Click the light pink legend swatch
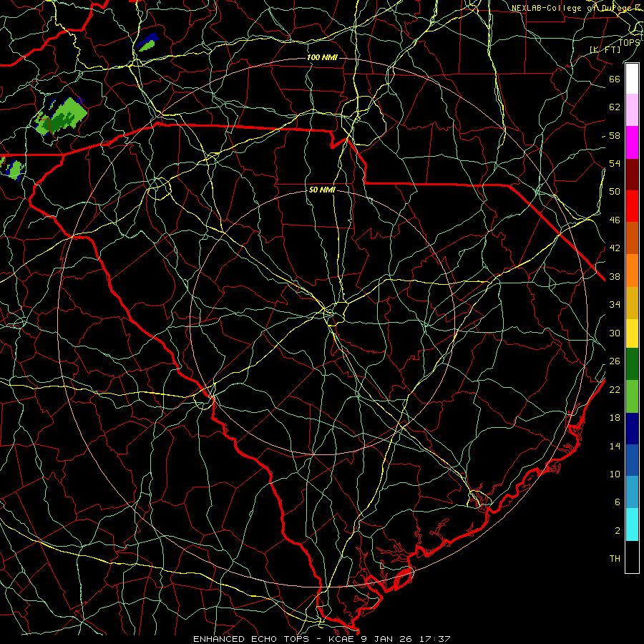This screenshot has height=644, width=644. click(x=632, y=109)
